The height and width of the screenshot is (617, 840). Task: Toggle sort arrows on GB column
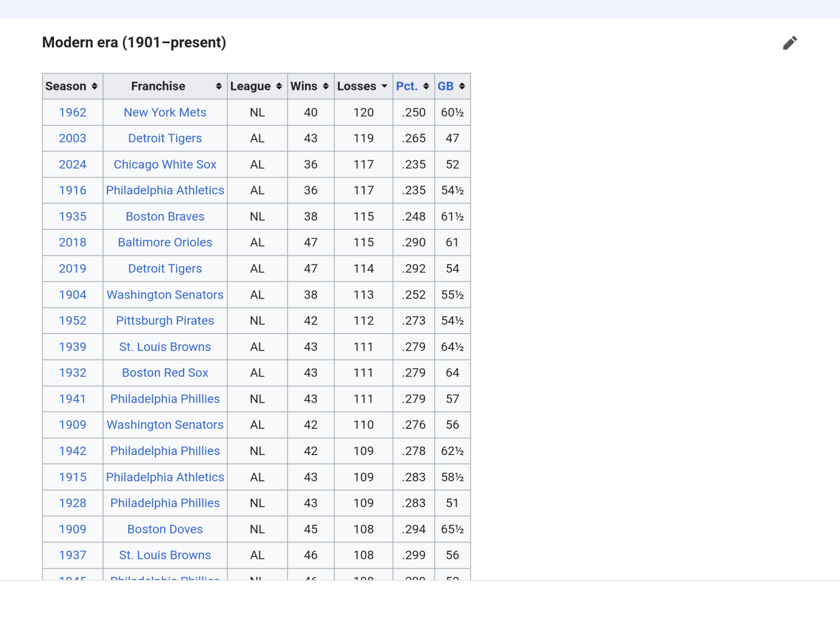coord(462,86)
